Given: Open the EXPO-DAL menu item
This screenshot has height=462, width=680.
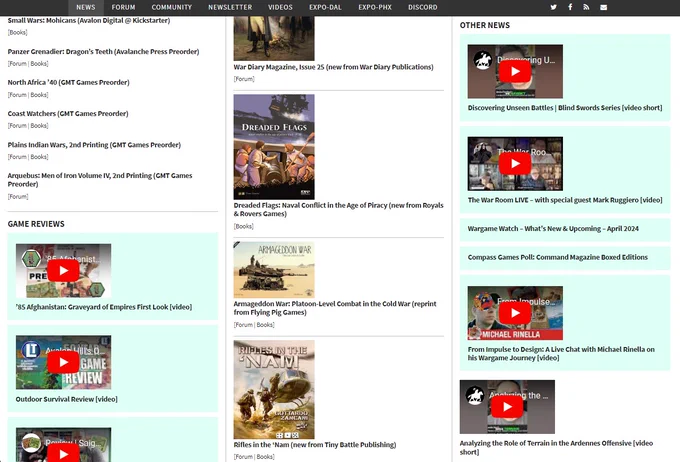Looking at the screenshot, I should pyautogui.click(x=325, y=7).
